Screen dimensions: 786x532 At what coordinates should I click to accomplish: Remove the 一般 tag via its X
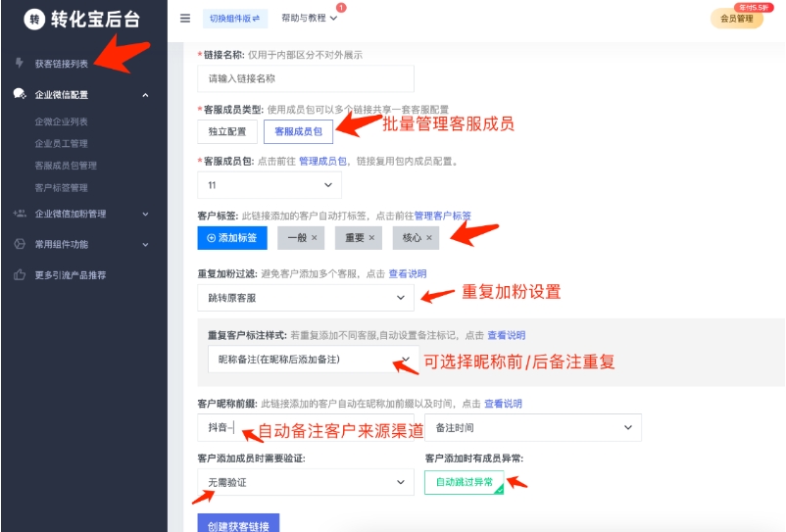click(x=314, y=238)
